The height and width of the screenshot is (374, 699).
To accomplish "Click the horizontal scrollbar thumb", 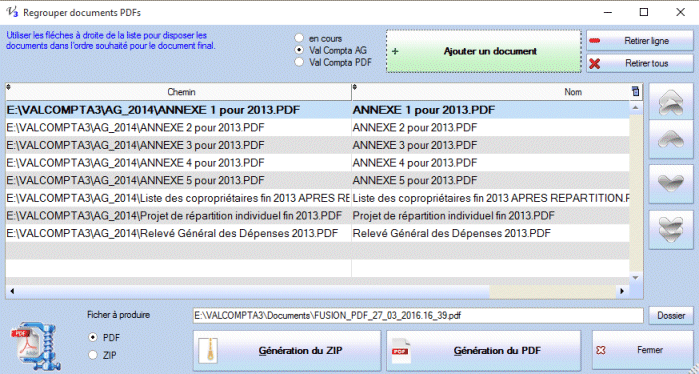I will (254, 291).
